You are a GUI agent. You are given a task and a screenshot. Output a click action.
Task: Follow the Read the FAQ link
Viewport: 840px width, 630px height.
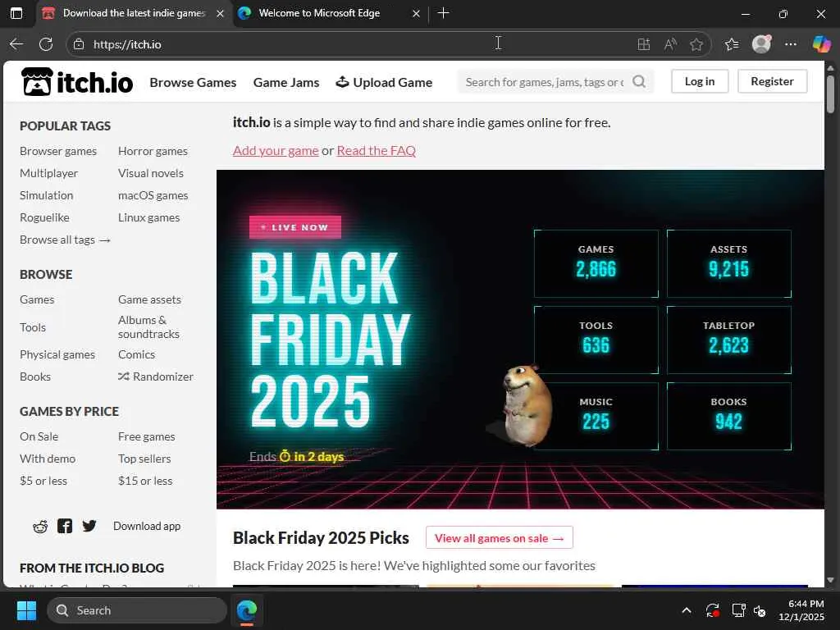pyautogui.click(x=376, y=151)
